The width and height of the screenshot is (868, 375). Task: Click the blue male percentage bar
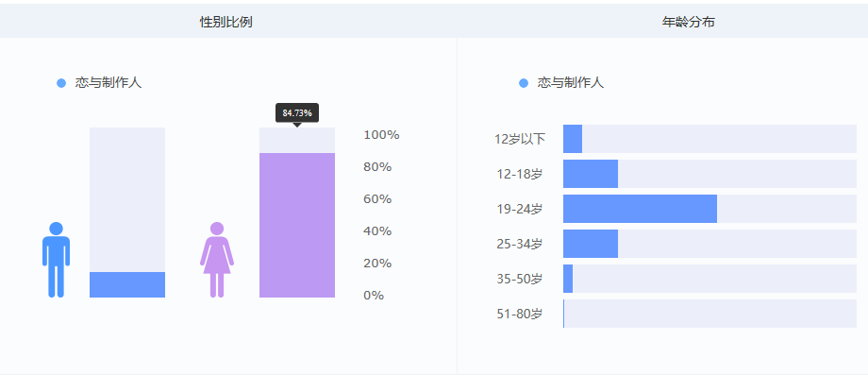pyautogui.click(x=127, y=284)
